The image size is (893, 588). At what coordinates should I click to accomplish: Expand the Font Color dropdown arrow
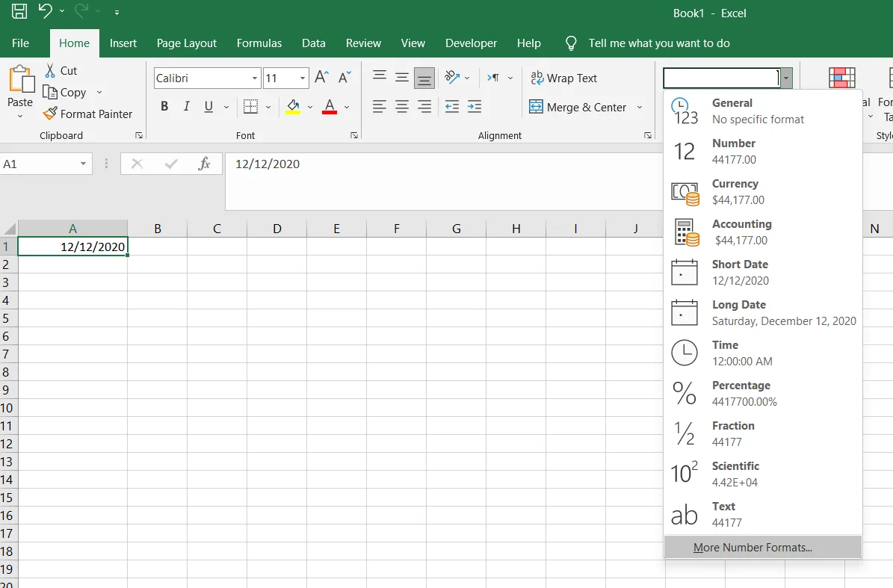click(347, 107)
